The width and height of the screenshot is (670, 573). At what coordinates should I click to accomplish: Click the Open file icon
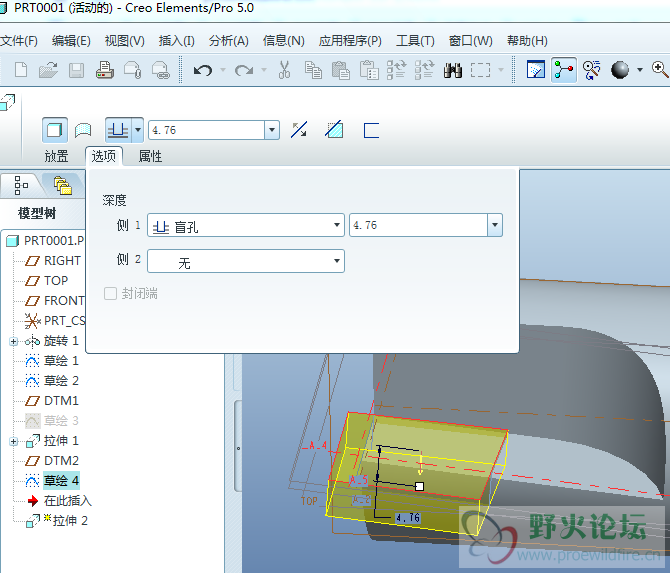click(x=48, y=70)
